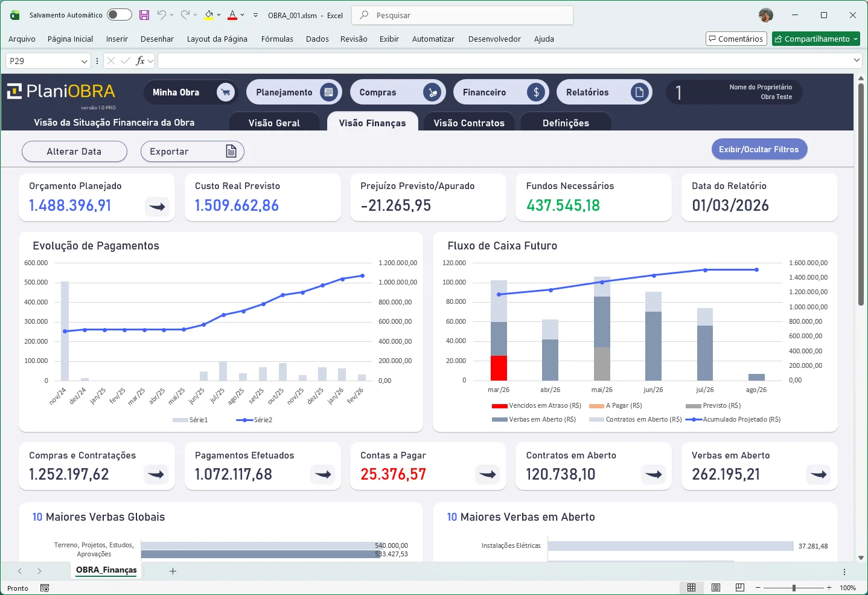
Task: Switch to the Definições tab
Action: pos(566,122)
